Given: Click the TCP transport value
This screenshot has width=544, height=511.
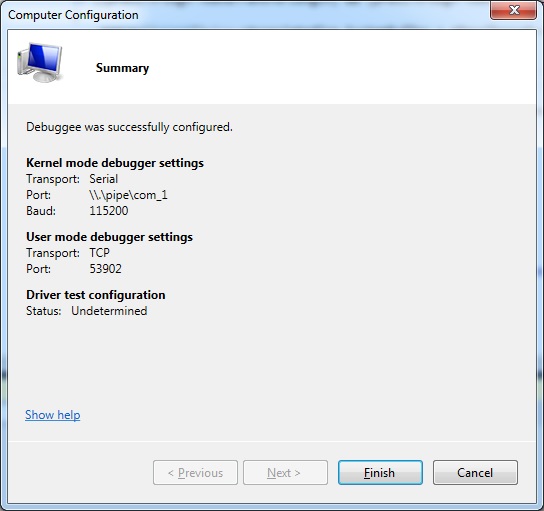Looking at the screenshot, I should (100, 253).
